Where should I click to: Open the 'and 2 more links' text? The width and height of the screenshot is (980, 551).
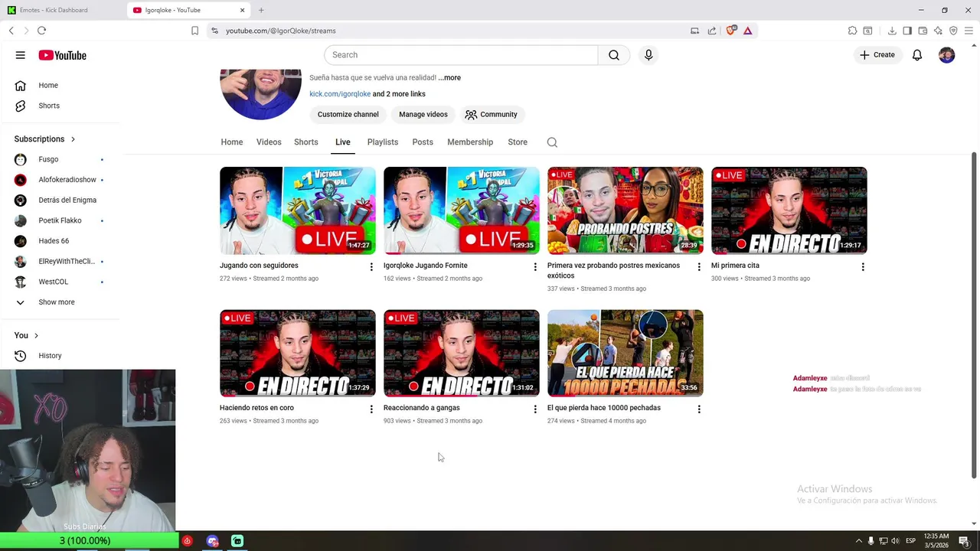399,94
